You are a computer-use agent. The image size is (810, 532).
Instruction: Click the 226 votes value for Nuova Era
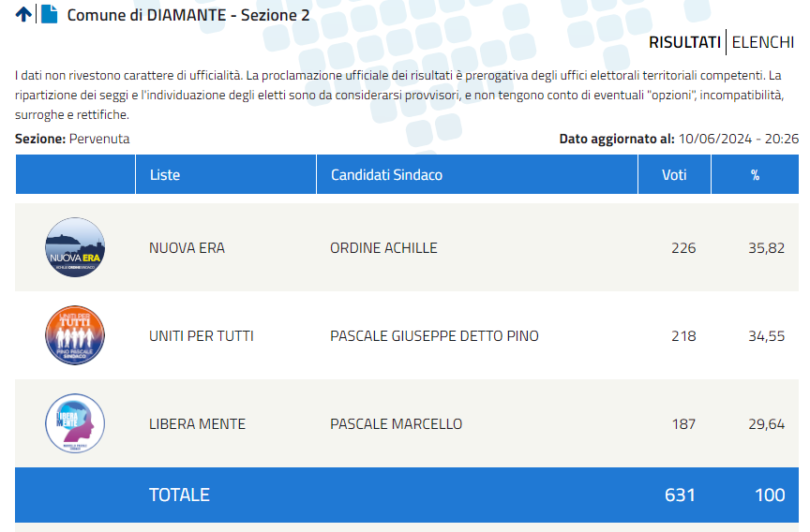(683, 248)
